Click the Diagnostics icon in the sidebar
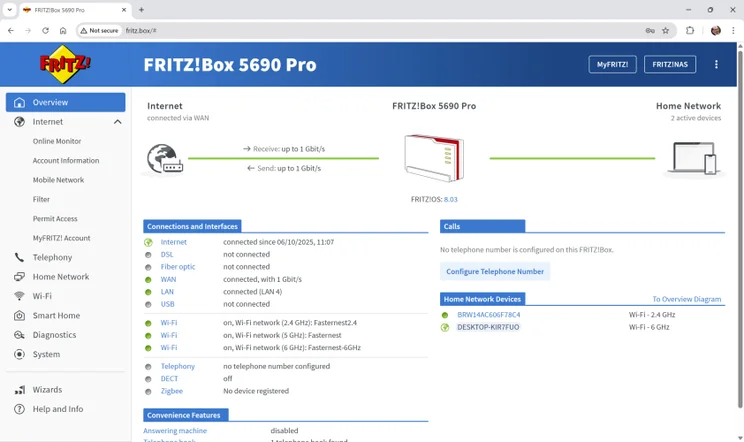 click(19, 335)
